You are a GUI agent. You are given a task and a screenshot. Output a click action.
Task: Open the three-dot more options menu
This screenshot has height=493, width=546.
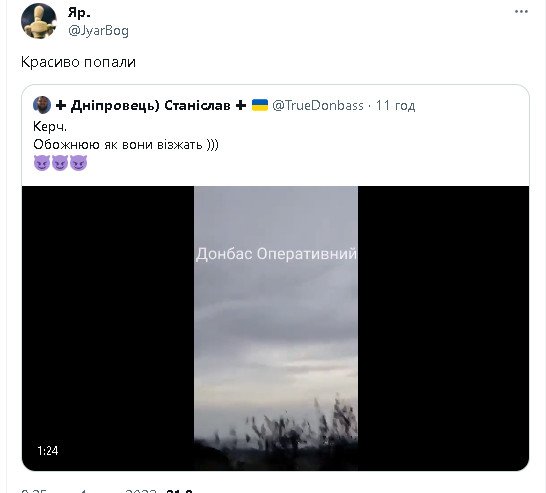[x=521, y=12]
